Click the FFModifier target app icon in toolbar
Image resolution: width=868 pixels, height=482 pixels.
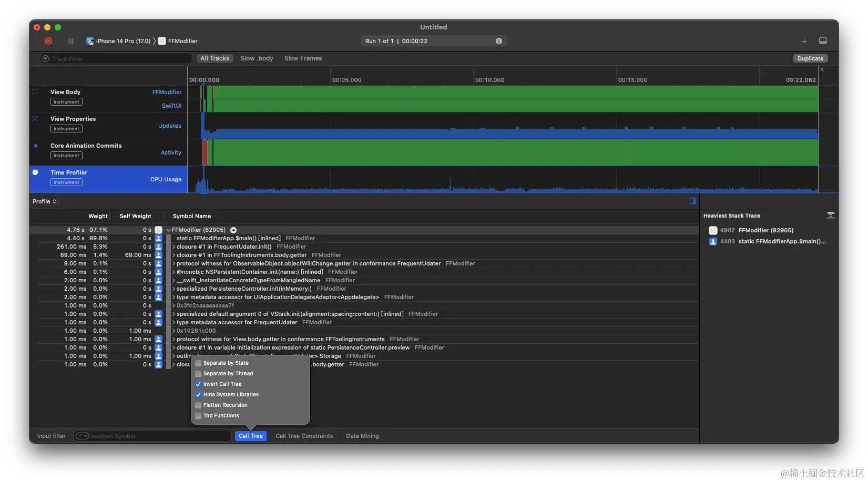click(162, 41)
